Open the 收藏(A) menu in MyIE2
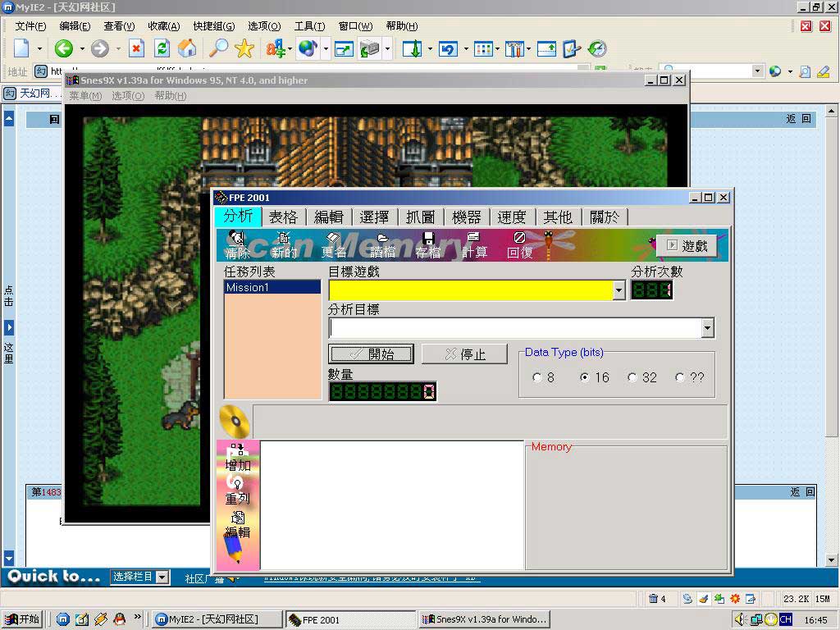 click(x=164, y=25)
